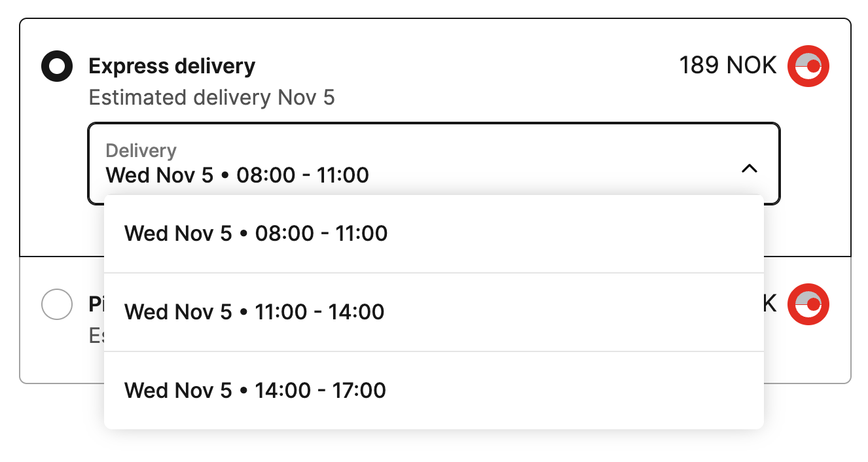The image size is (868, 462).
Task: Click the 189 NOK price text
Action: pos(727,66)
